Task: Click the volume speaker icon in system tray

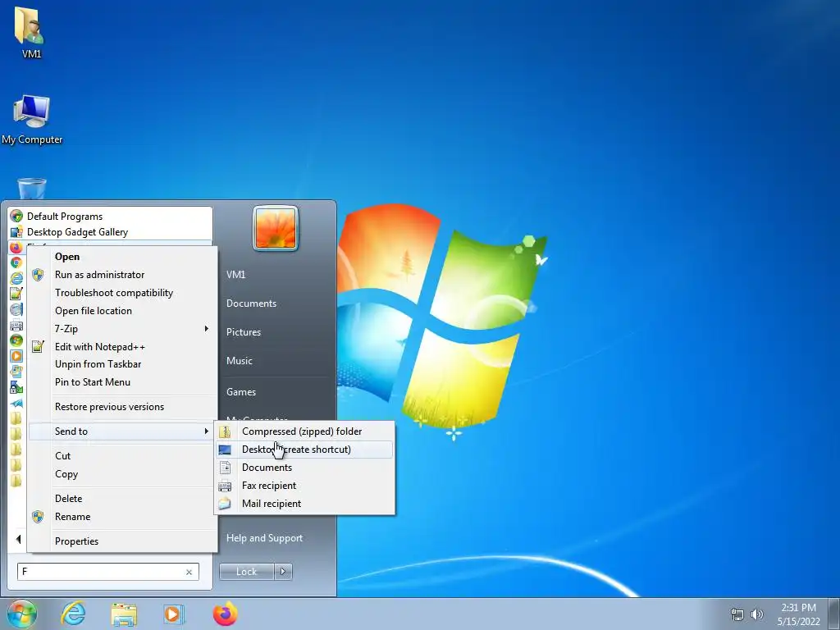Action: (756, 614)
